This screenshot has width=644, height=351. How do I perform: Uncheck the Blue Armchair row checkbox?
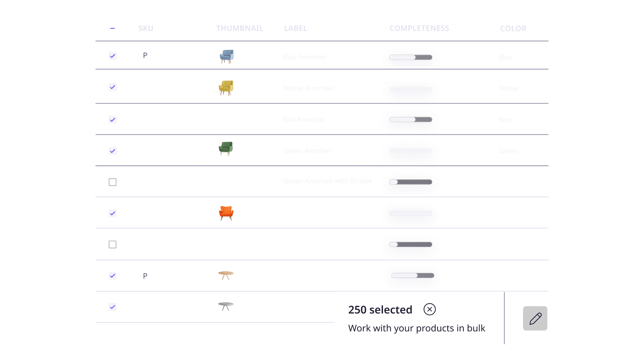click(112, 56)
